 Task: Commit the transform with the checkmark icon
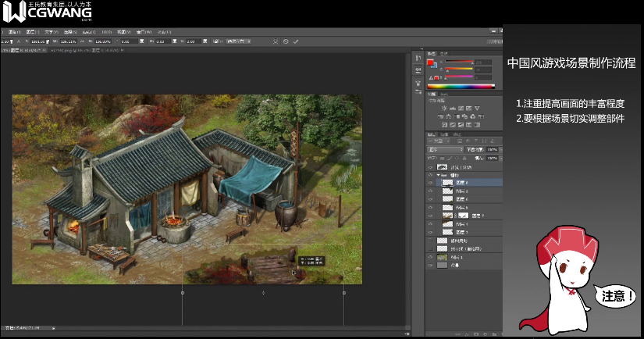[296, 41]
